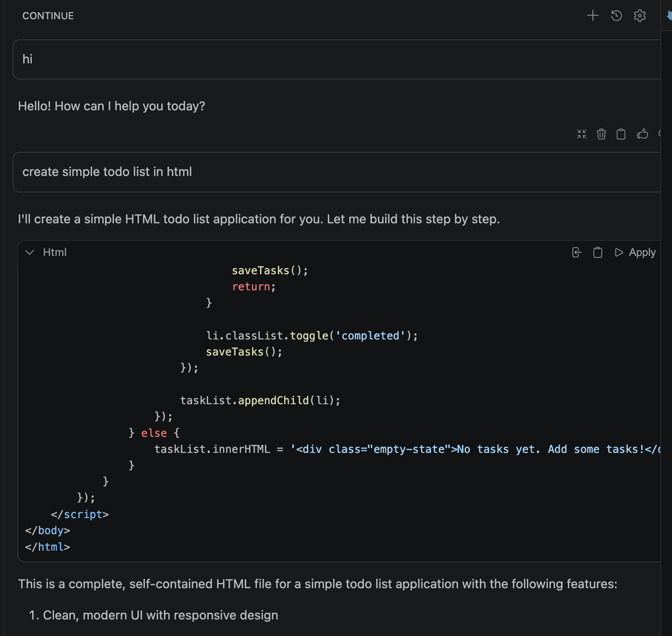Click the 'Html' code block language label

[55, 252]
